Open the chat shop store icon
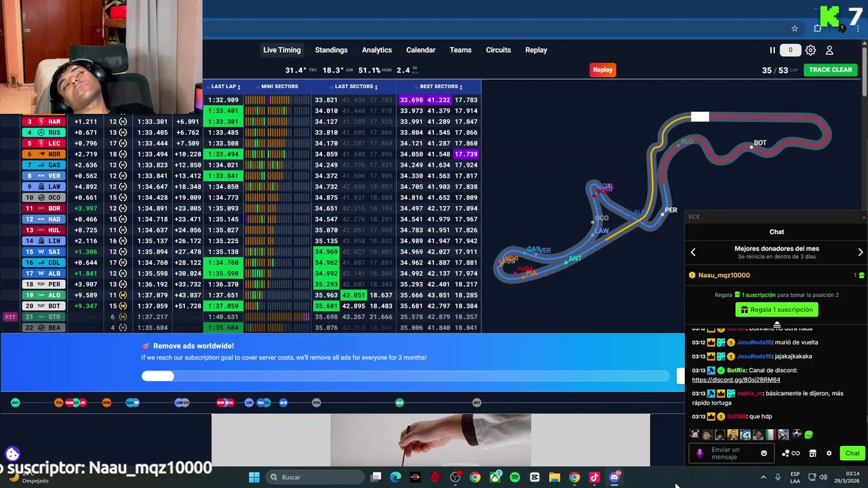The height and width of the screenshot is (488, 868). click(812, 453)
